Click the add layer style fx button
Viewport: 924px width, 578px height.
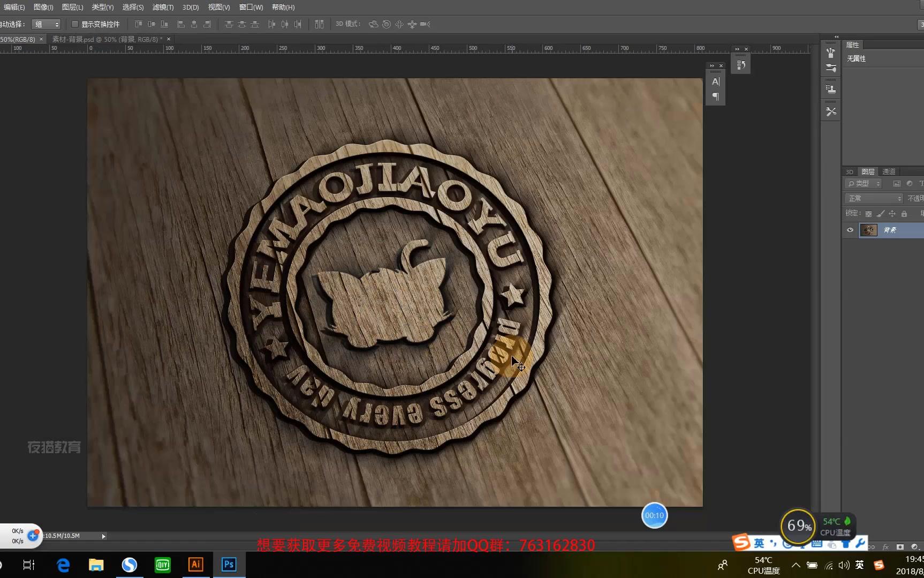point(885,547)
